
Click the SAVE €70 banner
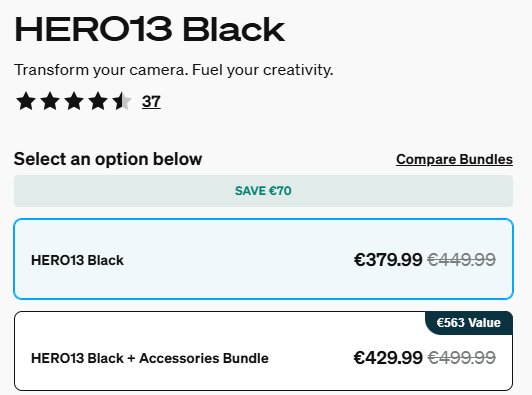[263, 191]
